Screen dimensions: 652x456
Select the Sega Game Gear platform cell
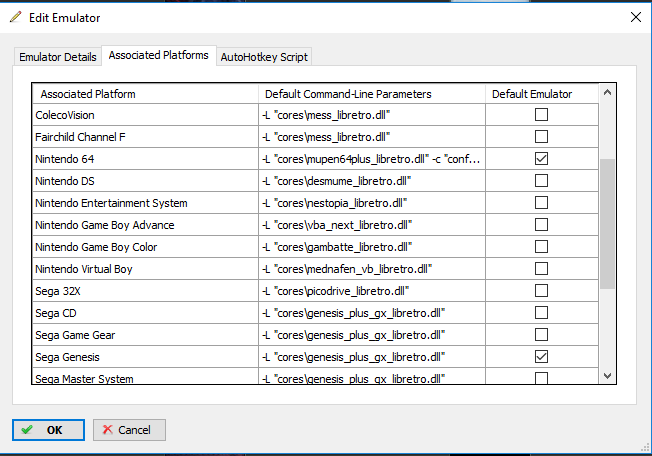[146, 335]
